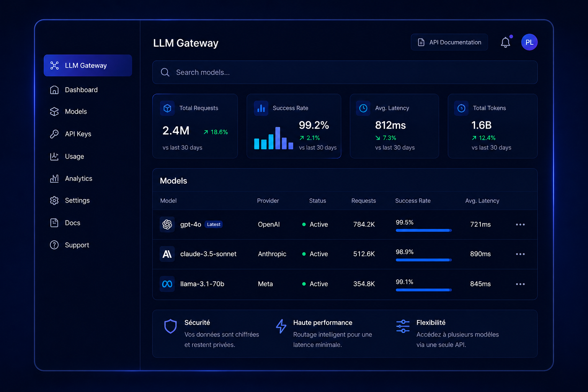Click the Models stacked-layers icon in sidebar
This screenshot has height=392, width=588.
(x=54, y=111)
